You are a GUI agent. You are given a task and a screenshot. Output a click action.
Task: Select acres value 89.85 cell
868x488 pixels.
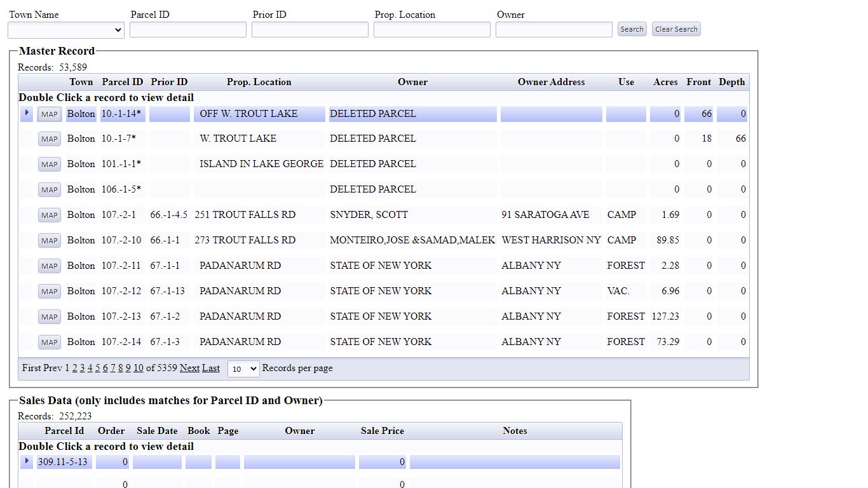[x=665, y=240]
